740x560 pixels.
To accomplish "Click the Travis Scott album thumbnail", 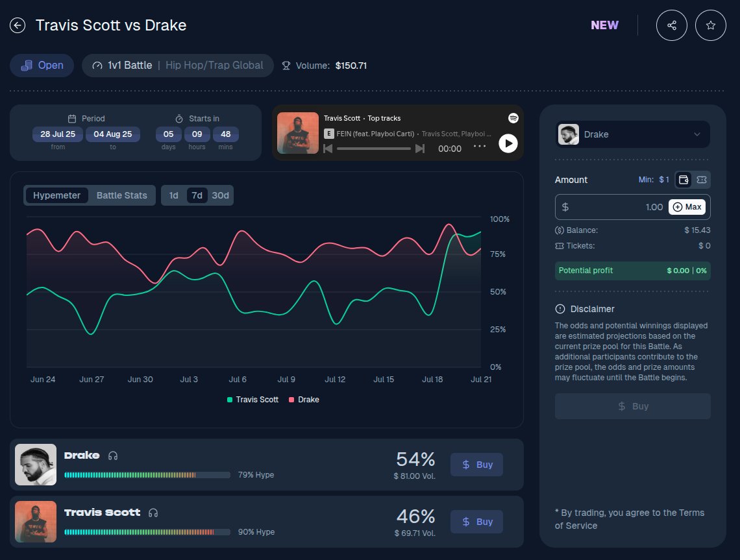I will [298, 133].
